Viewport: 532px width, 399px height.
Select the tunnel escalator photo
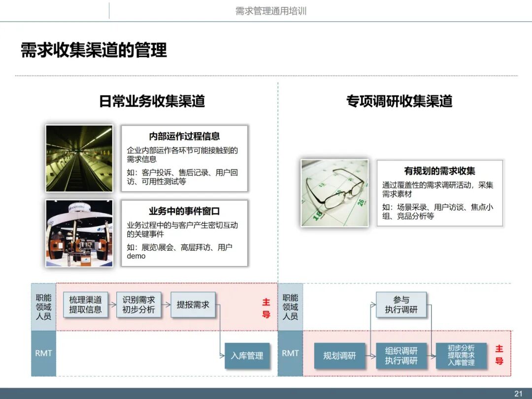[79, 159]
